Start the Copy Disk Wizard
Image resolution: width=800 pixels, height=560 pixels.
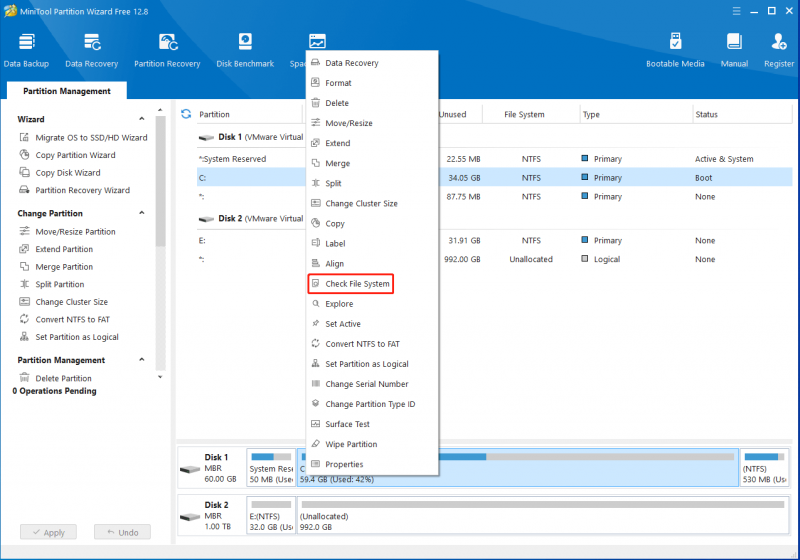coord(60,172)
